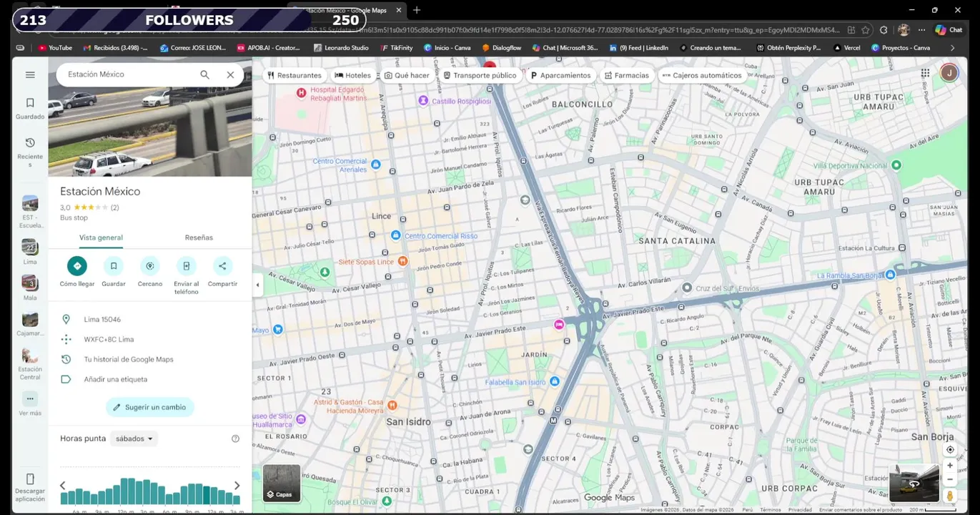Bookmark this page with star icon
980x515 pixels.
click(866, 30)
